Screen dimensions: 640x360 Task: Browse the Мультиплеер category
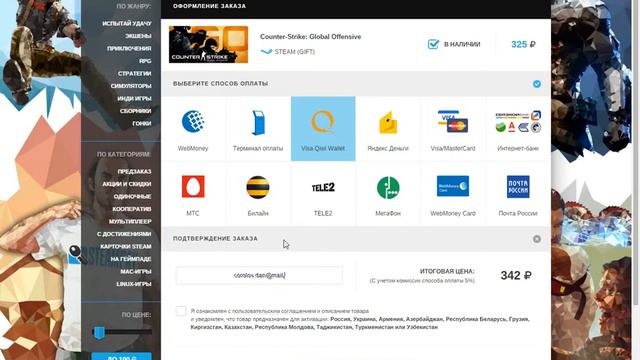130,221
